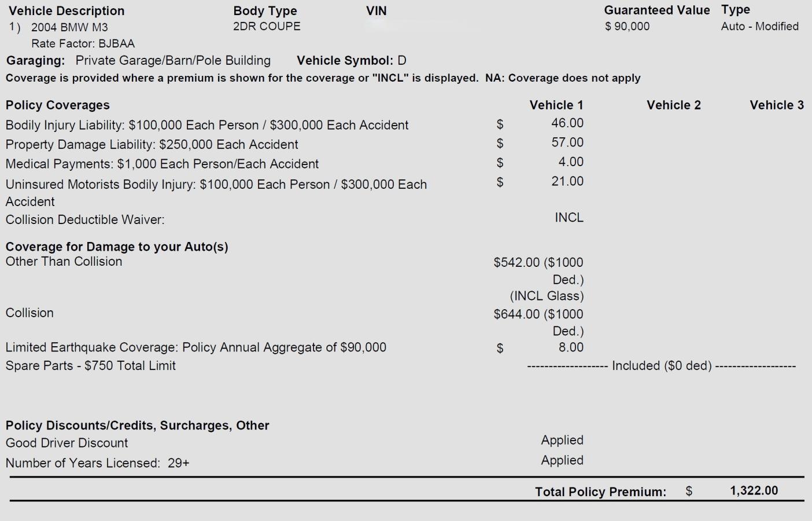Image resolution: width=812 pixels, height=521 pixels.
Task: Select the Private Garage/Barn/Pole Building garaging text
Action: tap(173, 60)
